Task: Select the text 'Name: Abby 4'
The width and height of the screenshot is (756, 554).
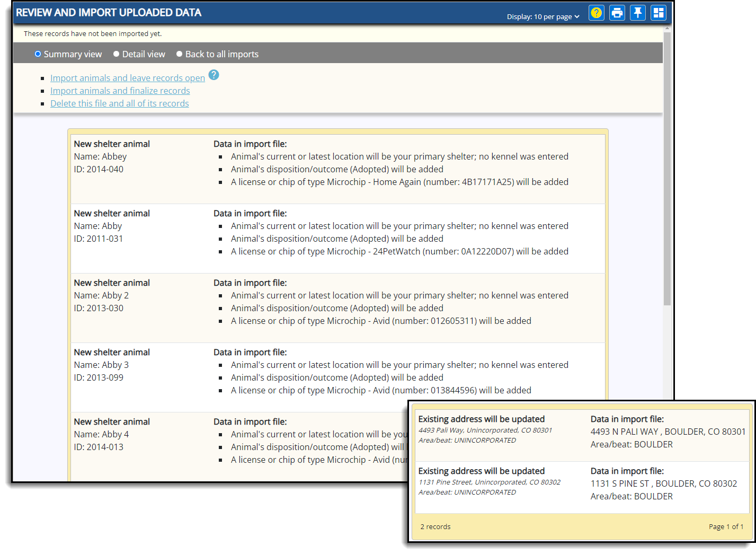Action: (x=101, y=434)
